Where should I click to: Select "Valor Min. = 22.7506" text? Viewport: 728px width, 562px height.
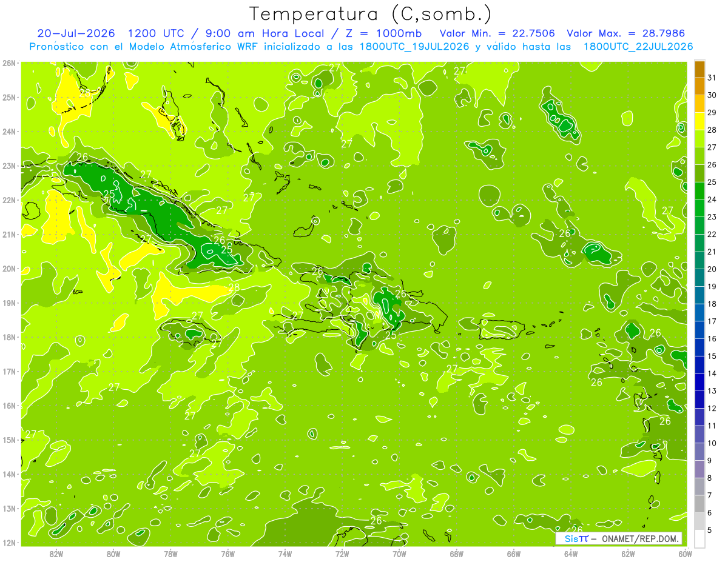tap(497, 33)
